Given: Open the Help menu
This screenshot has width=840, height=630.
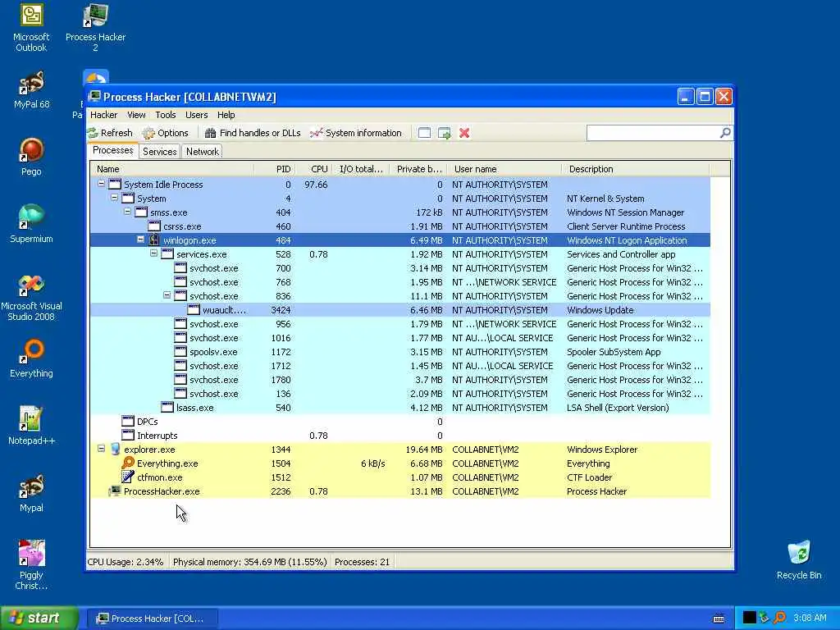Looking at the screenshot, I should coord(226,115).
